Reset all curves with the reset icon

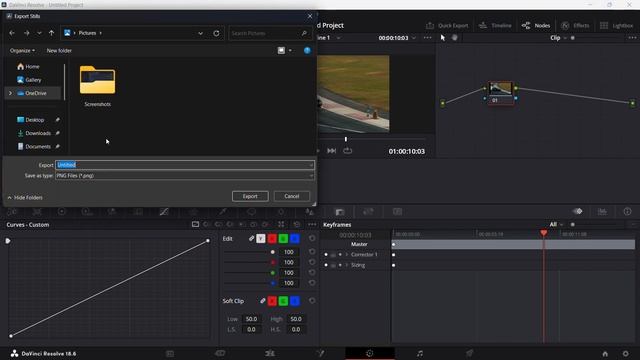point(297,224)
